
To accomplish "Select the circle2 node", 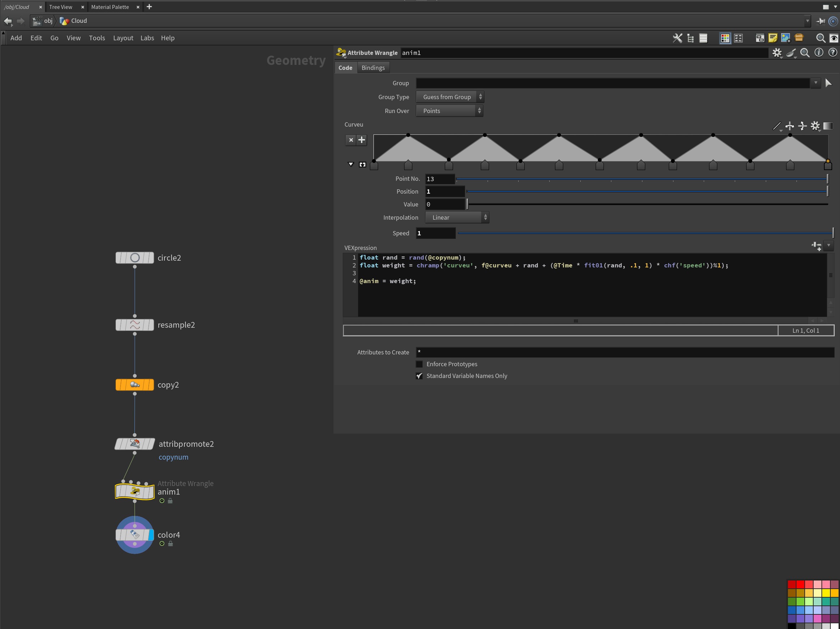I will point(135,258).
